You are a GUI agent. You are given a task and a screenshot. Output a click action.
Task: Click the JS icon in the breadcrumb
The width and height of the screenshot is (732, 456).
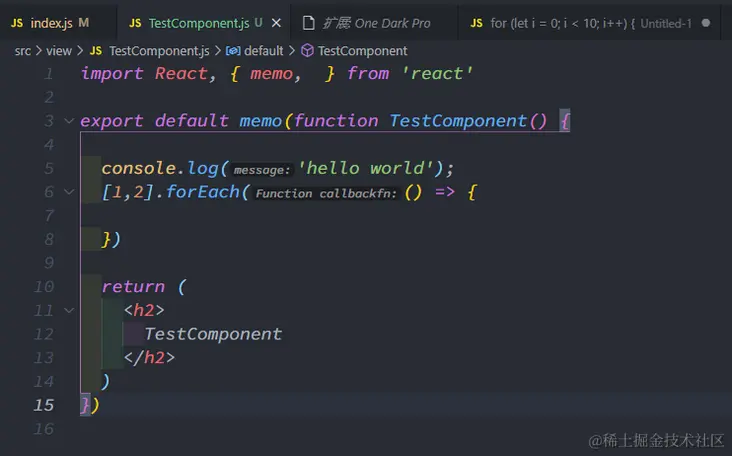tap(96, 50)
